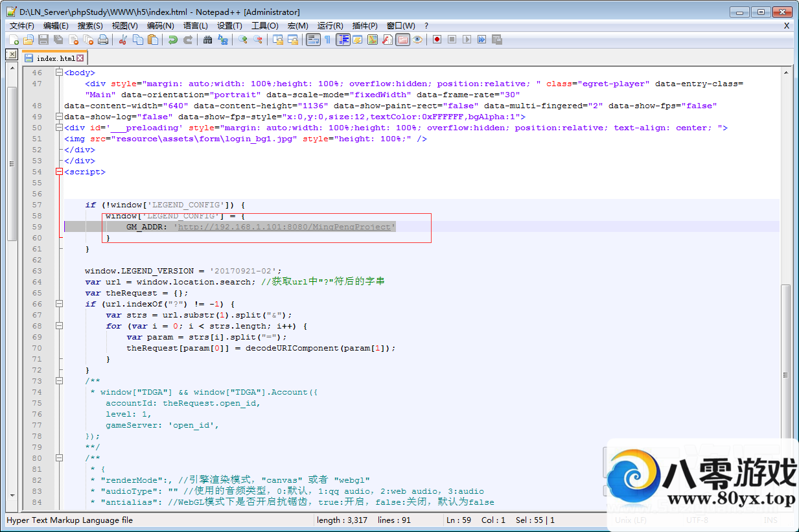Open the 插件(P) plugins menu

(x=365, y=26)
